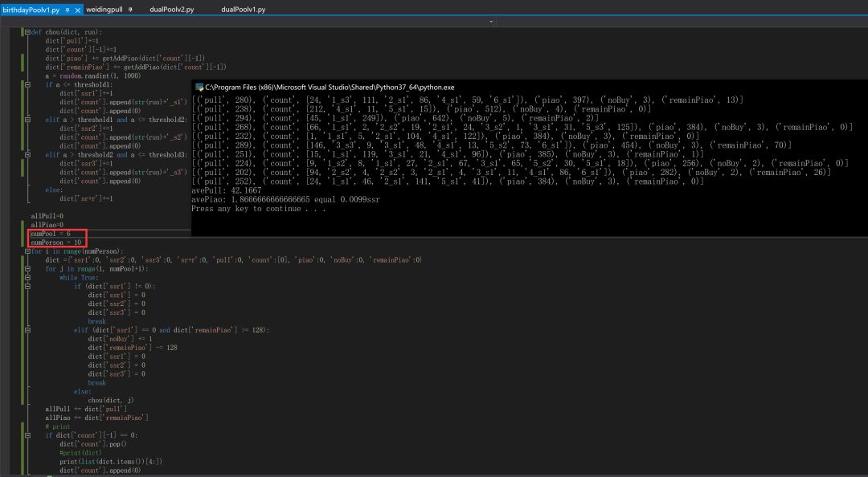Collapse the def chou function block
The image size is (868, 477).
click(27, 32)
